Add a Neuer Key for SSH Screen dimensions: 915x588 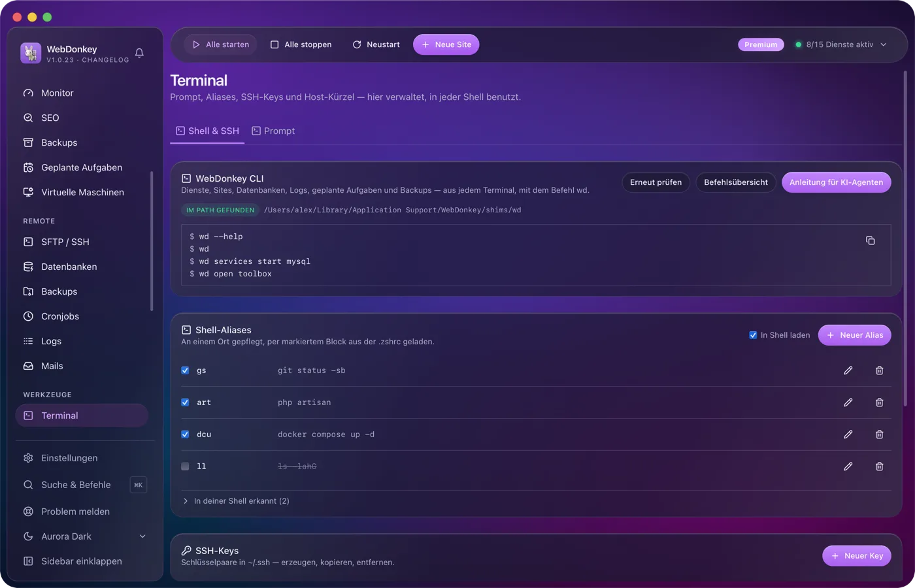click(x=857, y=556)
